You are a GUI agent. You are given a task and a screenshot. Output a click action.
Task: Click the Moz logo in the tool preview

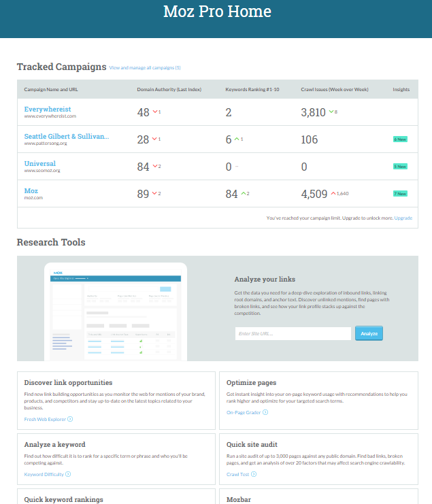58,271
